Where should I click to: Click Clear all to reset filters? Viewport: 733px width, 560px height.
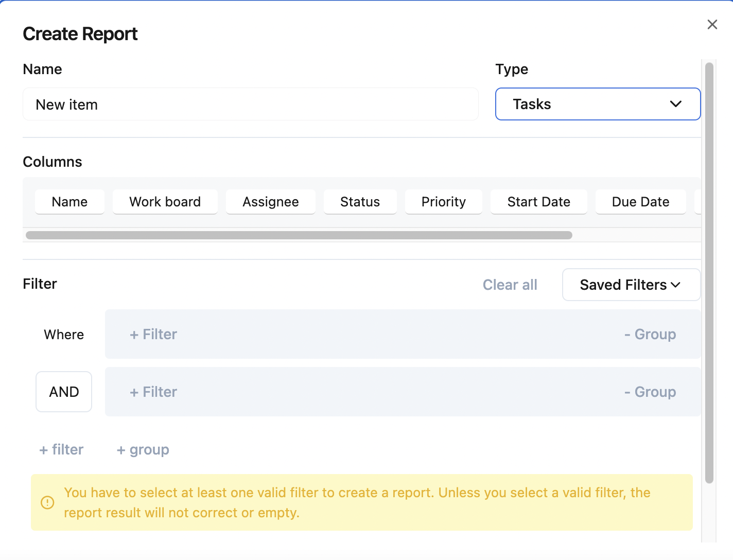pyautogui.click(x=510, y=285)
